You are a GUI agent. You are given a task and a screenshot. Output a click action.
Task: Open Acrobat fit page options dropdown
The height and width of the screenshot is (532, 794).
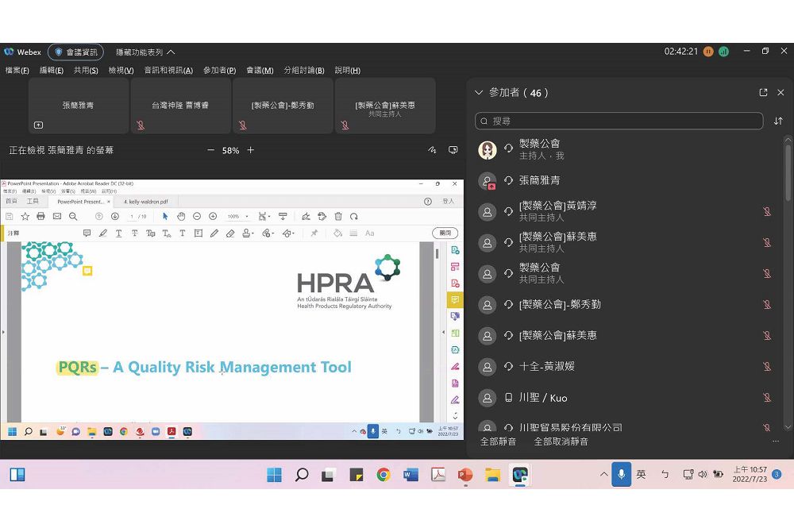point(264,217)
